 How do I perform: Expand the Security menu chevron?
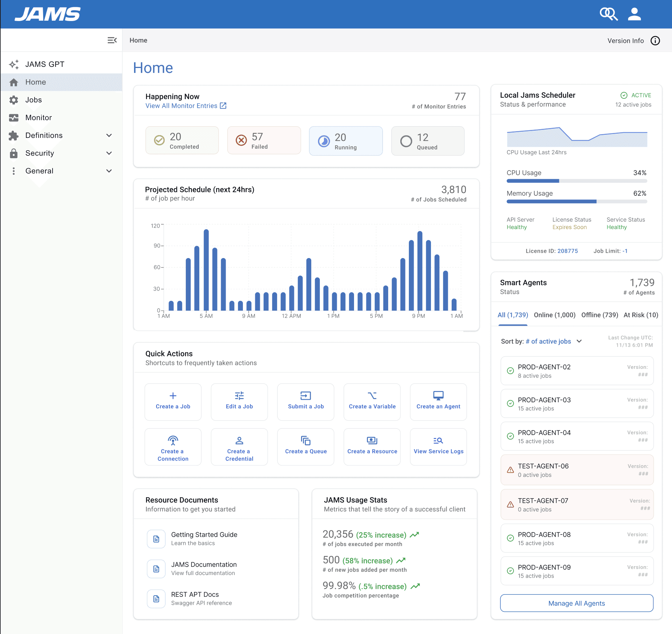109,153
